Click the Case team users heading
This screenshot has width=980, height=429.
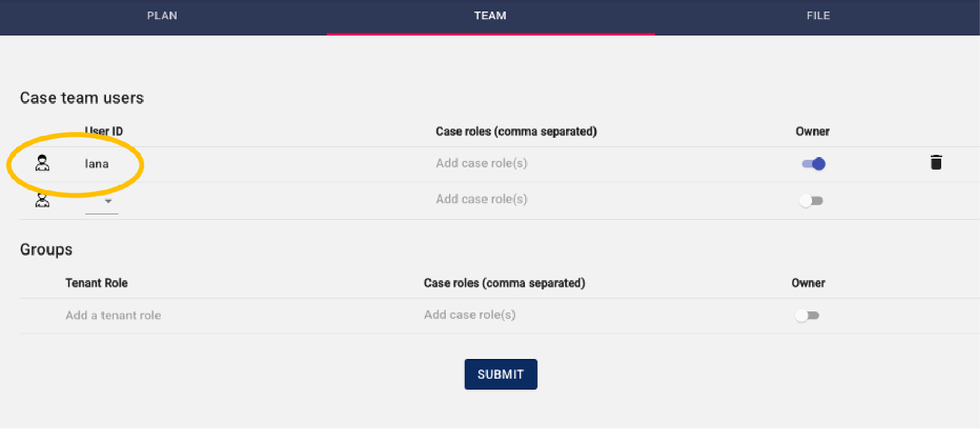pyautogui.click(x=82, y=98)
